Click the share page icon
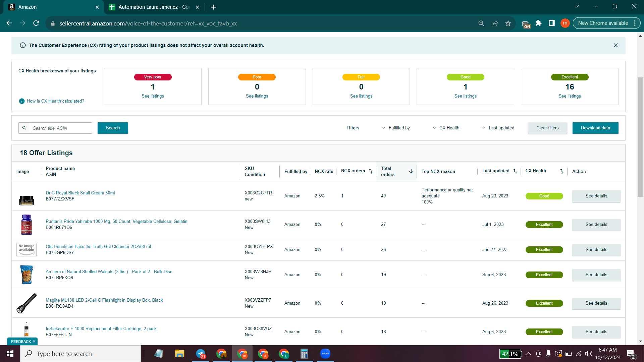This screenshot has width=644, height=362. [495, 23]
